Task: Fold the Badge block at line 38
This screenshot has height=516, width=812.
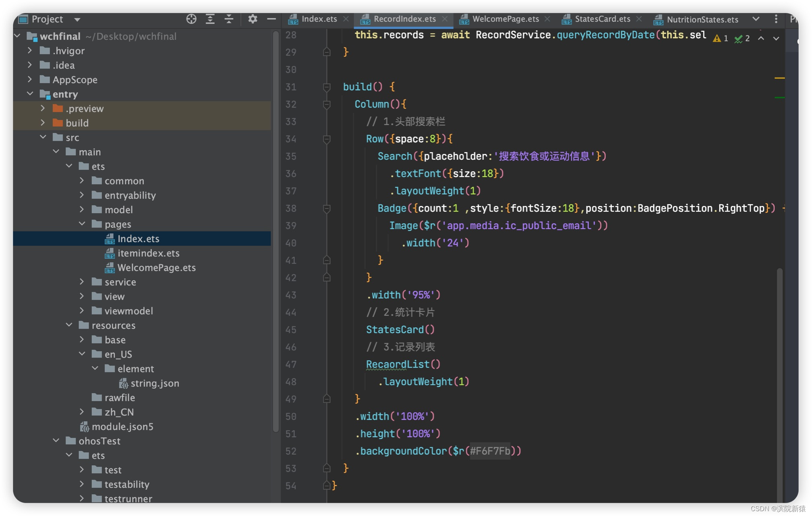Action: tap(327, 208)
